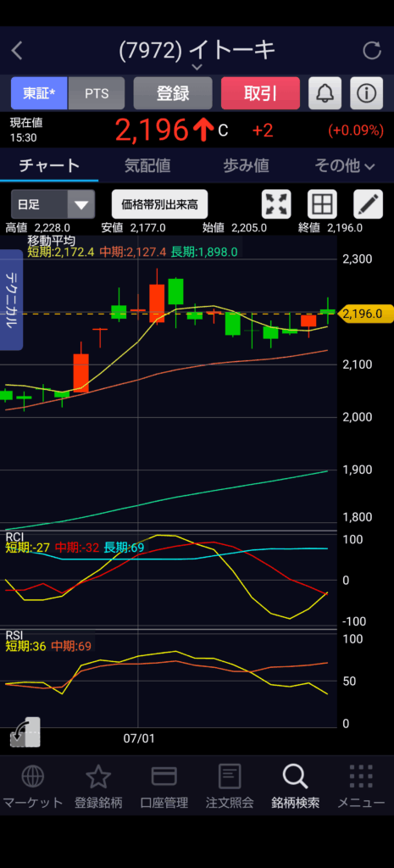Image resolution: width=394 pixels, height=868 pixels.
Task: Tap the 07/01 date label
Action: coord(138,738)
